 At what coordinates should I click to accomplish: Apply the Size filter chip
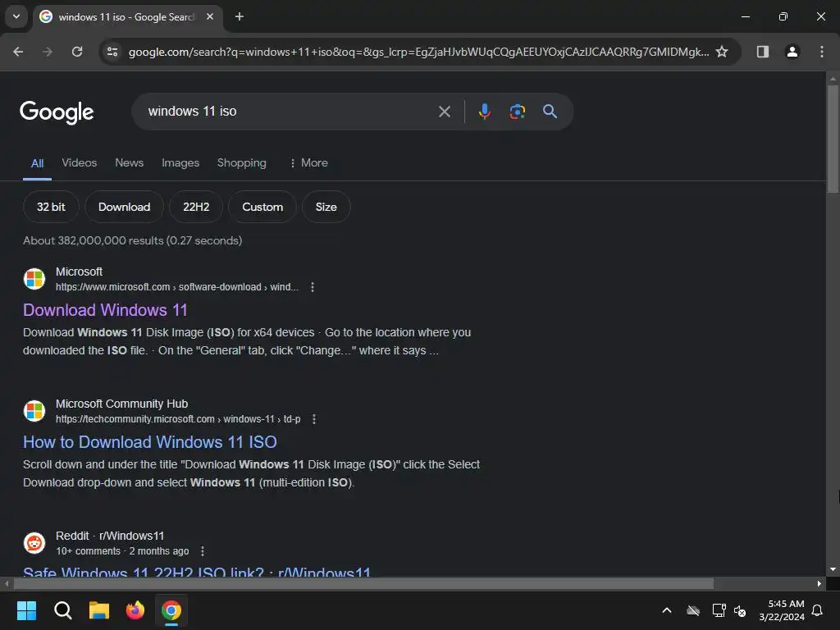[x=326, y=207]
